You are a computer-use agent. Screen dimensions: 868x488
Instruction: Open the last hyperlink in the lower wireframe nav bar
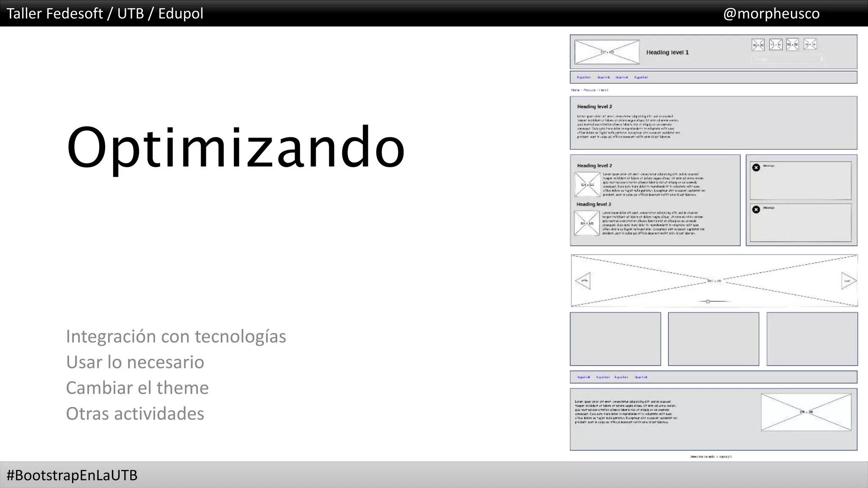pyautogui.click(x=641, y=377)
